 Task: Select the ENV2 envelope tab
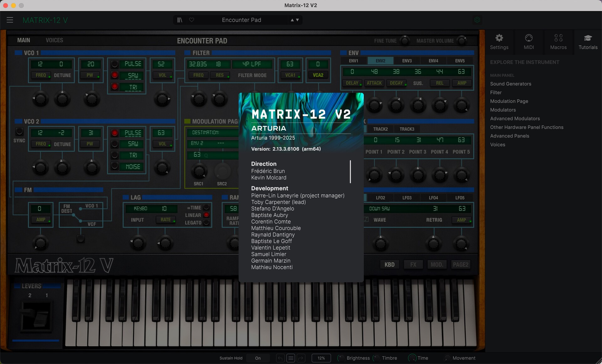(380, 61)
